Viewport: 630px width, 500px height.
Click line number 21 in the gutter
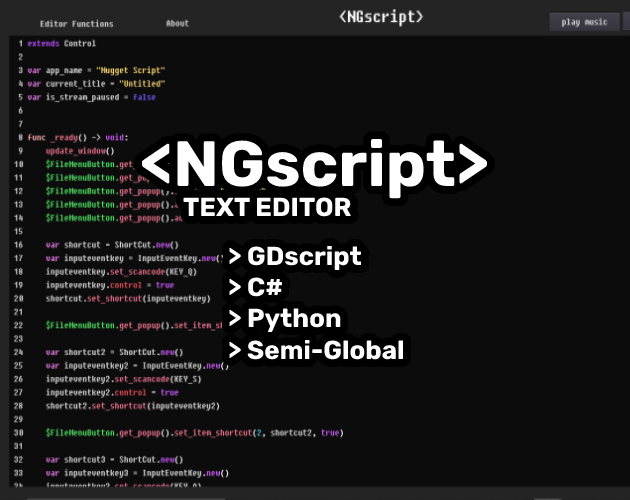(x=18, y=312)
